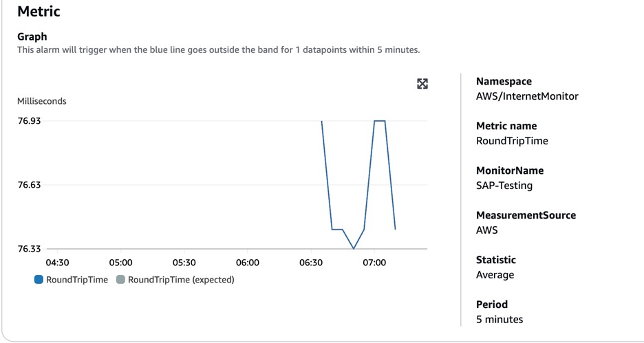This screenshot has width=644, height=343.
Task: Click the gray RoundTripTime (expected) legend swatch
Action: coord(121,280)
